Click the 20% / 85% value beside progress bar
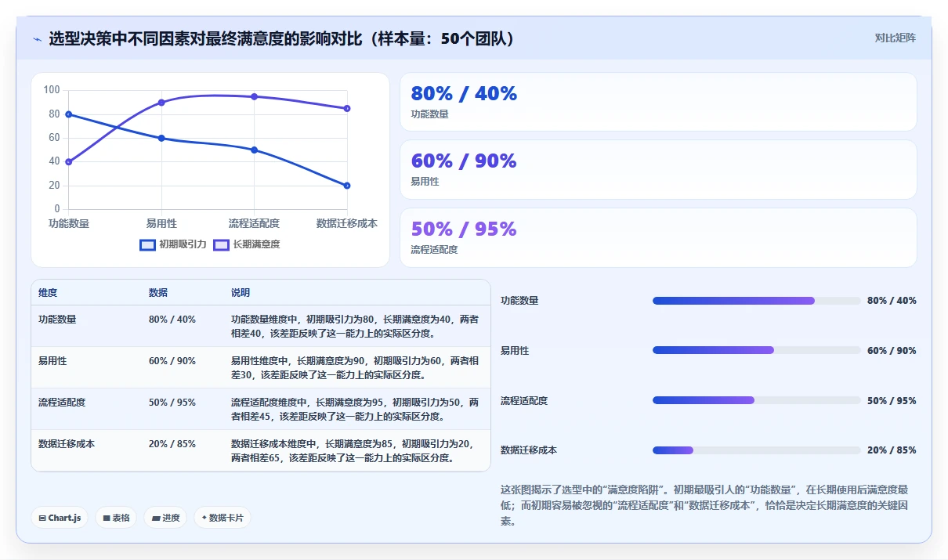 point(892,450)
